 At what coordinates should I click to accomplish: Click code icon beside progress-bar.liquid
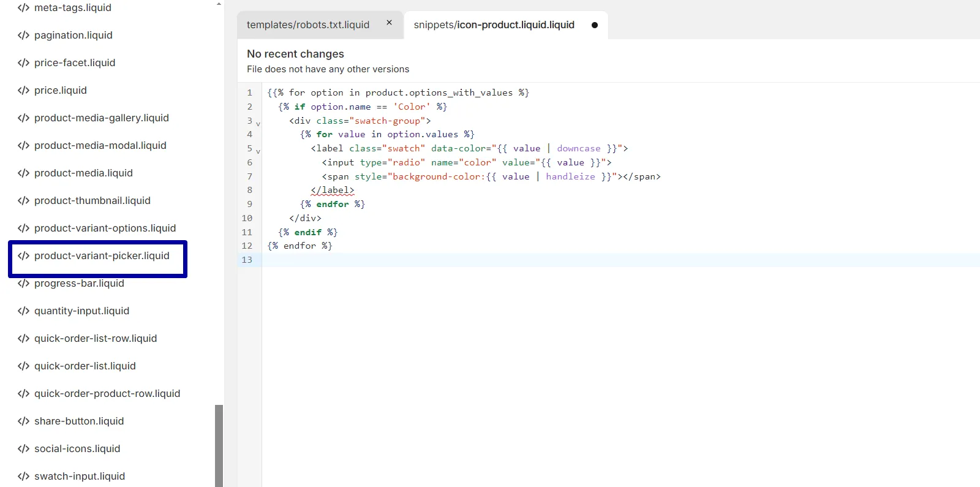(x=23, y=284)
